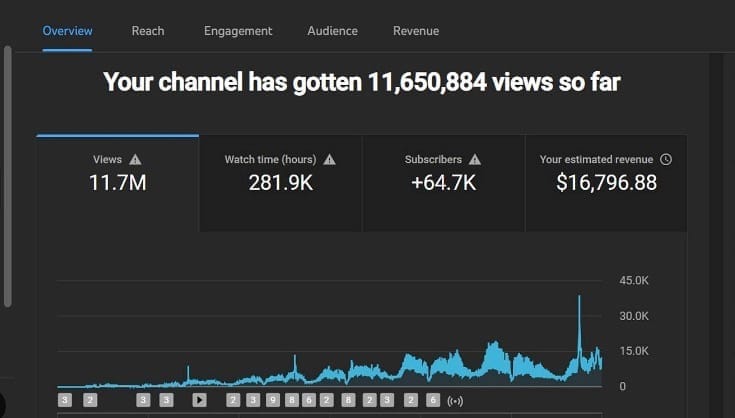Screen dimensions: 735x418
Task: Go to the Engagement tab
Action: (238, 31)
